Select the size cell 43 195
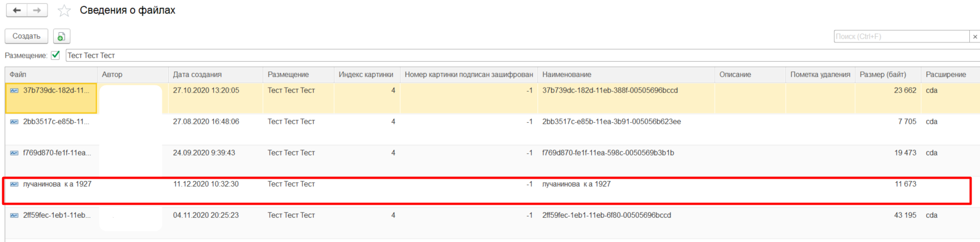Viewport: 980px width, 242px height. click(x=905, y=215)
